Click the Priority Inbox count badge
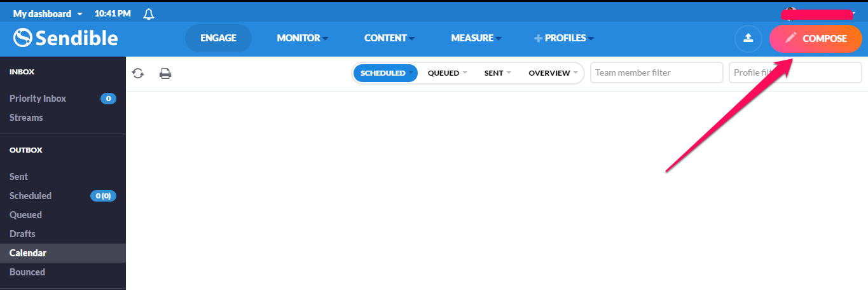 point(108,99)
